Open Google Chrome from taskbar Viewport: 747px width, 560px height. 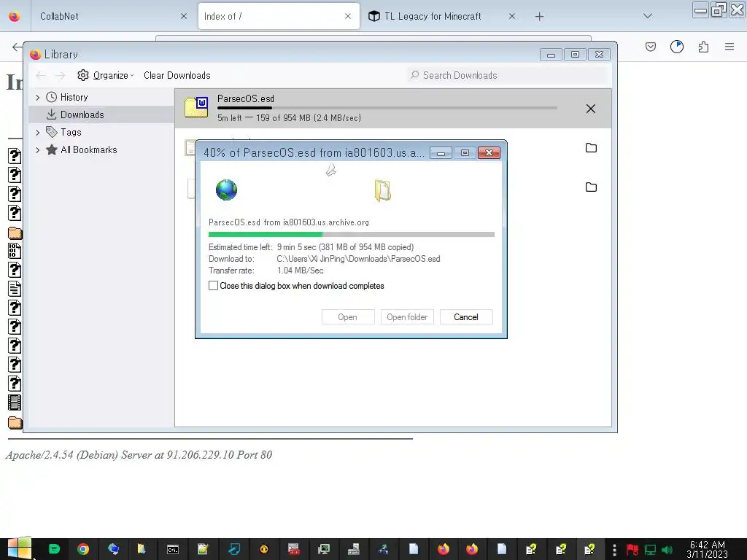pos(83,550)
